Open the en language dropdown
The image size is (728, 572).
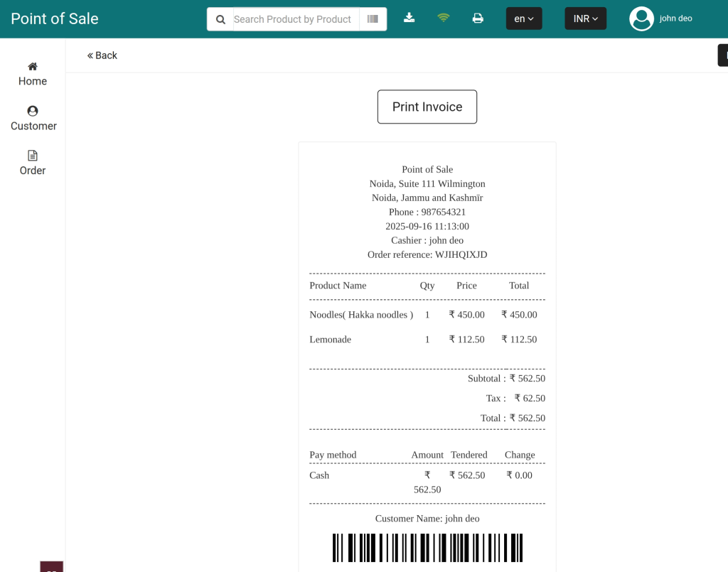coord(524,18)
